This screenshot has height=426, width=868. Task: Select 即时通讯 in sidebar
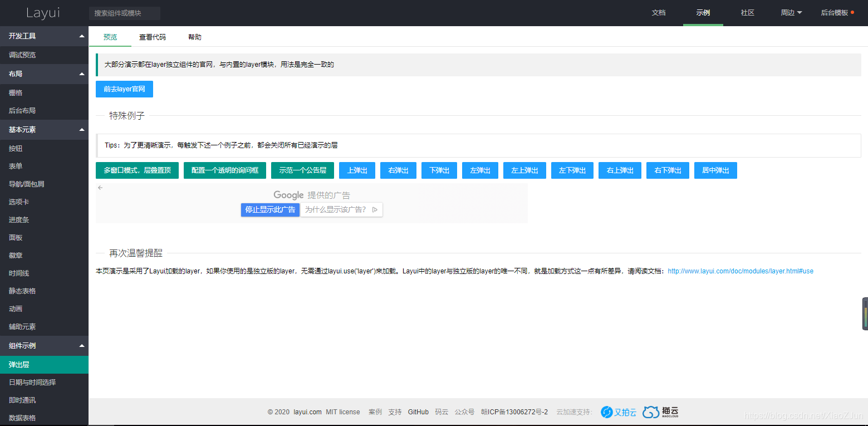pos(44,400)
